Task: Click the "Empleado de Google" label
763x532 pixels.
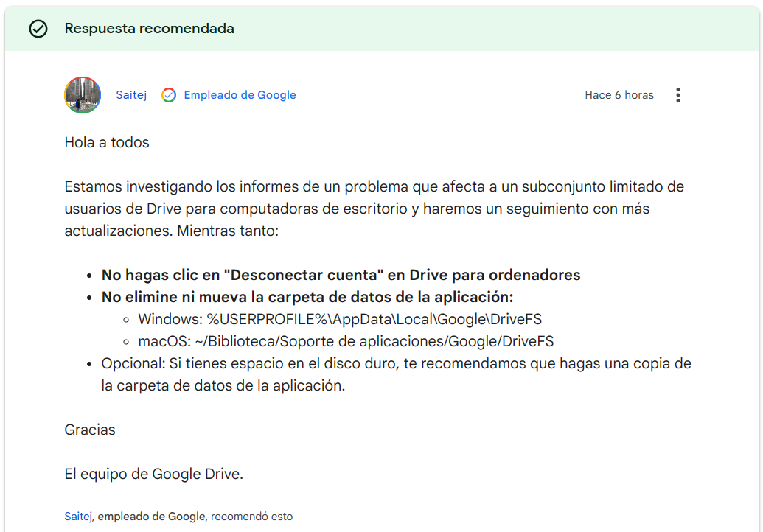Action: tap(240, 95)
